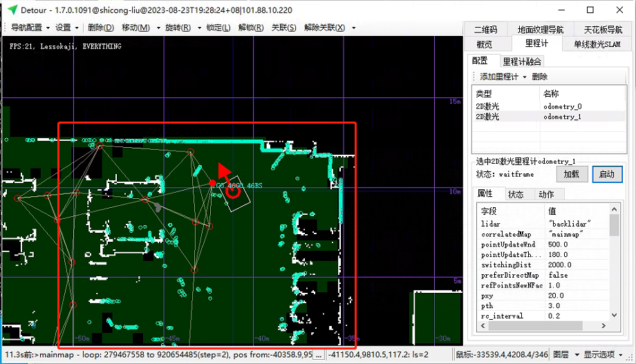Open the 显示选项 dropdown
This screenshot has height=364, width=636.
[x=606, y=355]
